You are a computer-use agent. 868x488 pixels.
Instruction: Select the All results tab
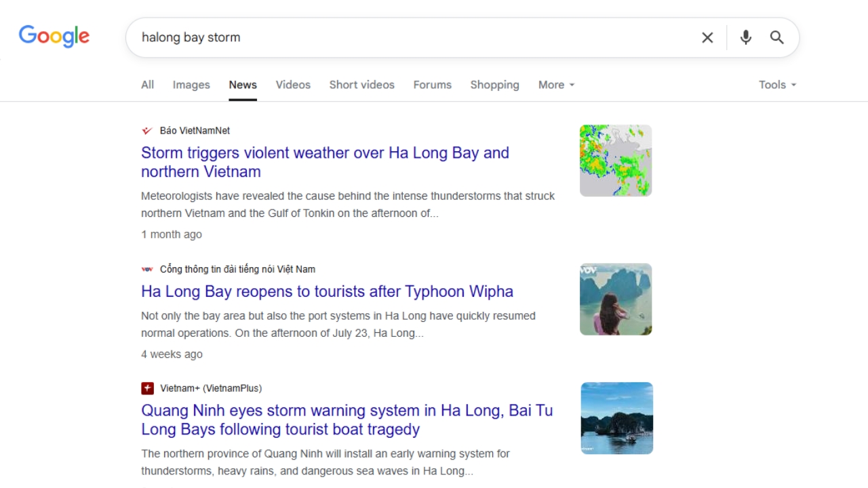pos(147,85)
